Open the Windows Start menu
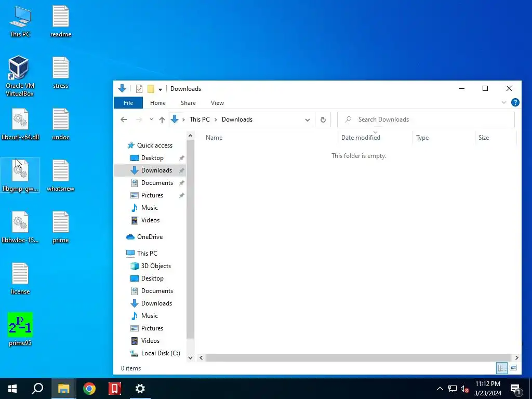 (x=12, y=389)
